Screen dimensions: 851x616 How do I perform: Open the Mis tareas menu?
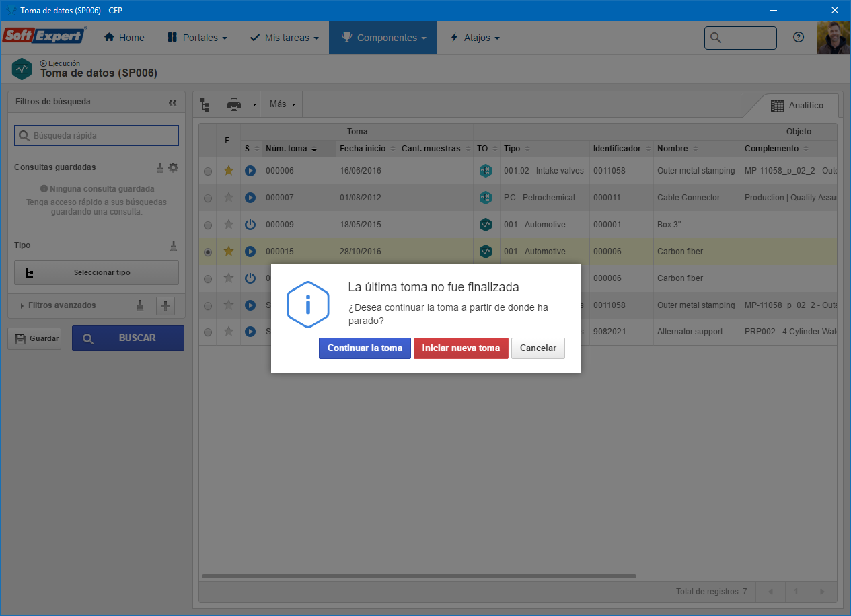(284, 38)
